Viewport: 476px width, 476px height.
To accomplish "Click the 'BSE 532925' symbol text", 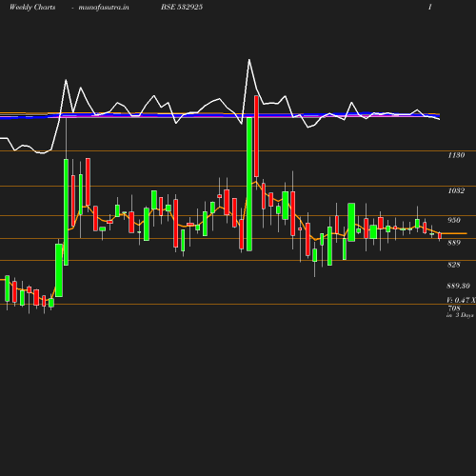I will tap(182, 8).
